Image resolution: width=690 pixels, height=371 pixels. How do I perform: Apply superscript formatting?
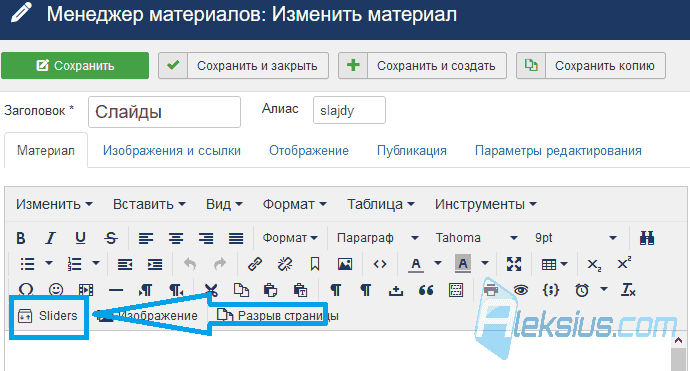coord(624,263)
